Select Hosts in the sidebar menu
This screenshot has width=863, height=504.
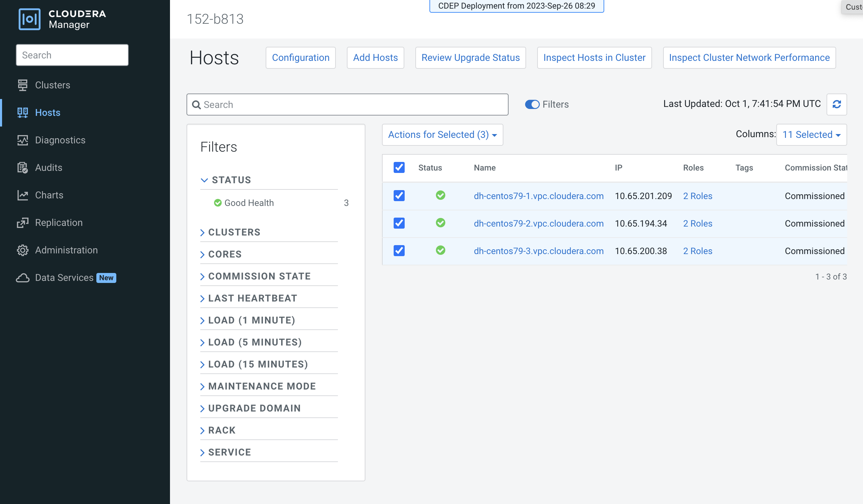click(47, 112)
